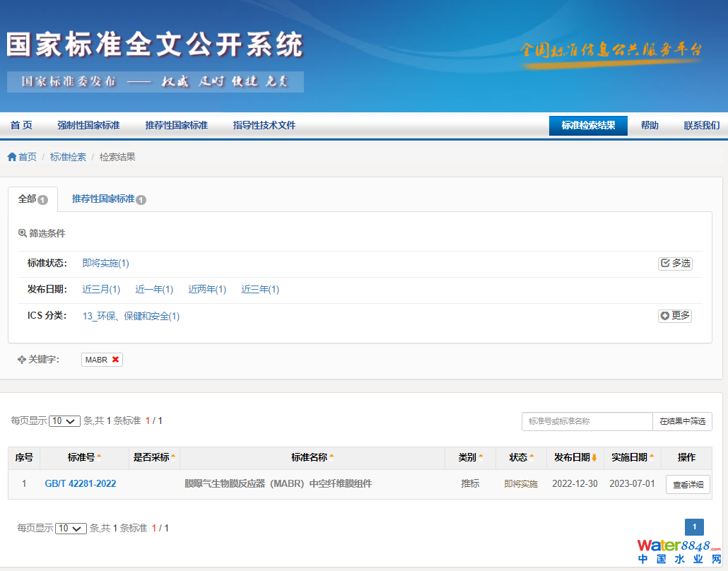This screenshot has height=571, width=728.
Task: Click 查看详细 button for GB/T 42281-2022
Action: click(688, 485)
